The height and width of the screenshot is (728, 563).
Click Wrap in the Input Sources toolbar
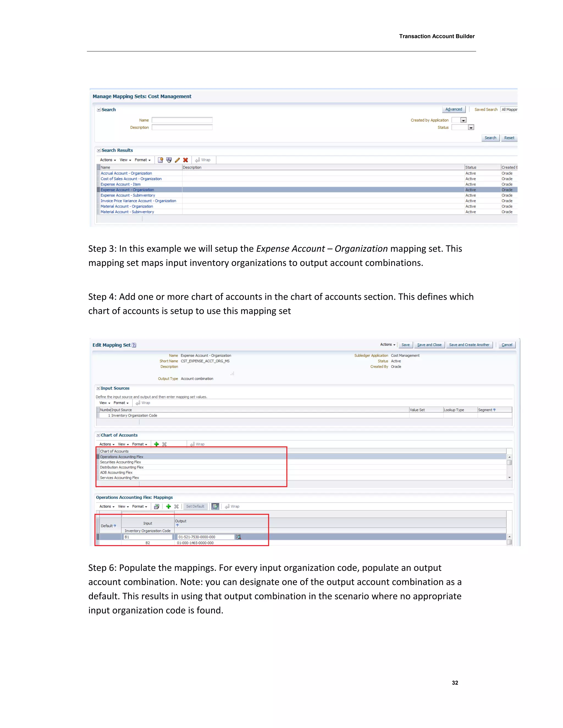[143, 403]
